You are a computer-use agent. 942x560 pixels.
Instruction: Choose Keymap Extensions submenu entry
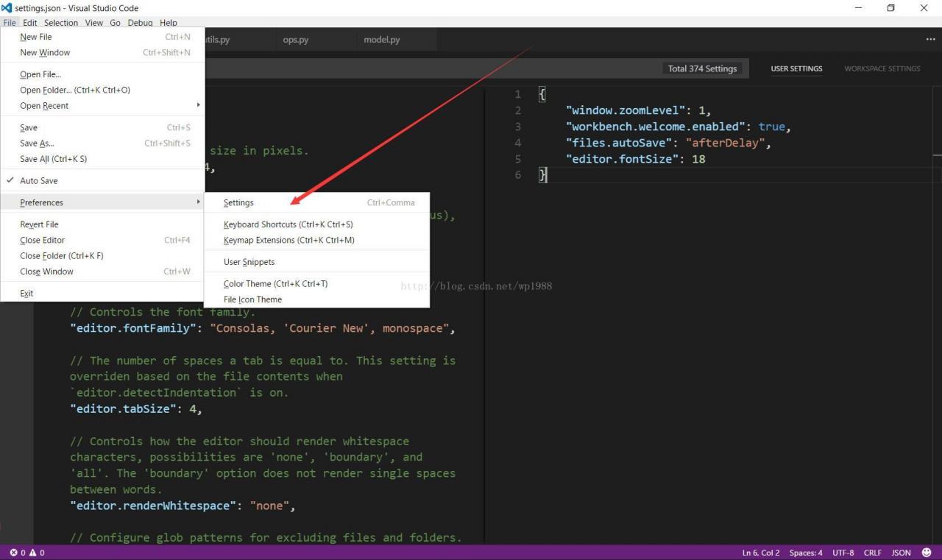pyautogui.click(x=316, y=240)
